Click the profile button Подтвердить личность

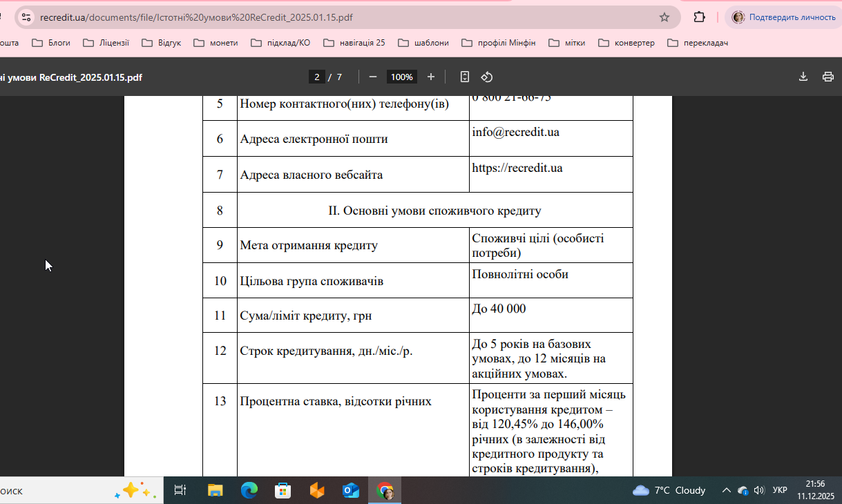pos(784,17)
